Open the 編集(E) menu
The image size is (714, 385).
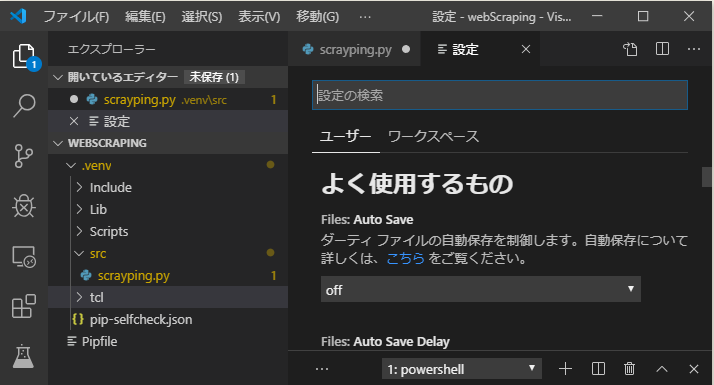[x=145, y=17]
